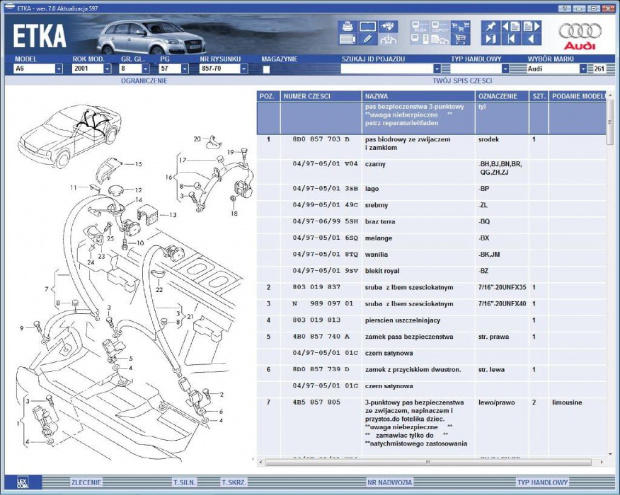Click the T.SKRZ. button in bottom bar

coord(234,482)
